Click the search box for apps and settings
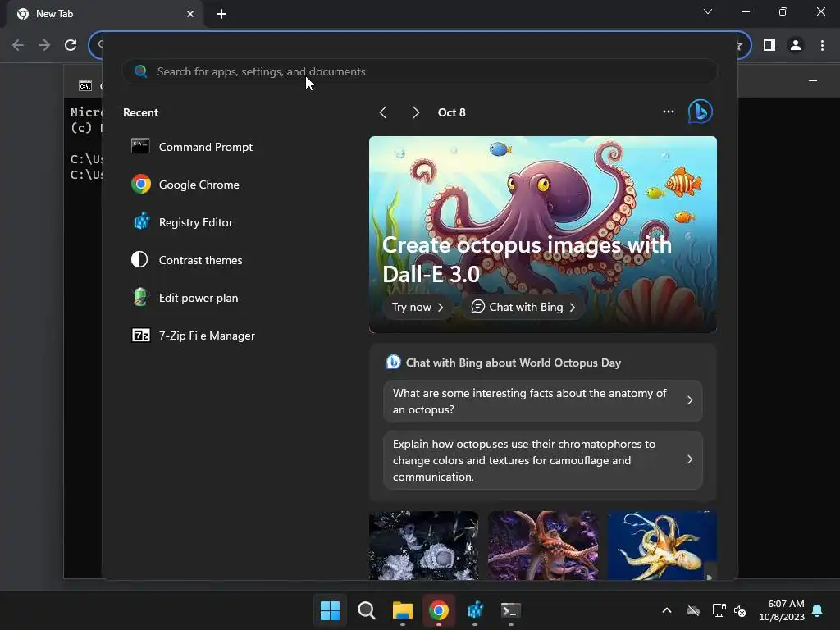This screenshot has width=840, height=630. click(x=419, y=72)
